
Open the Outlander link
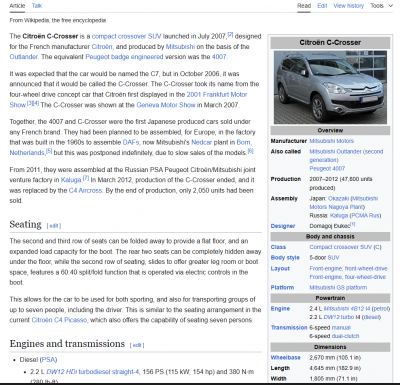click(24, 57)
